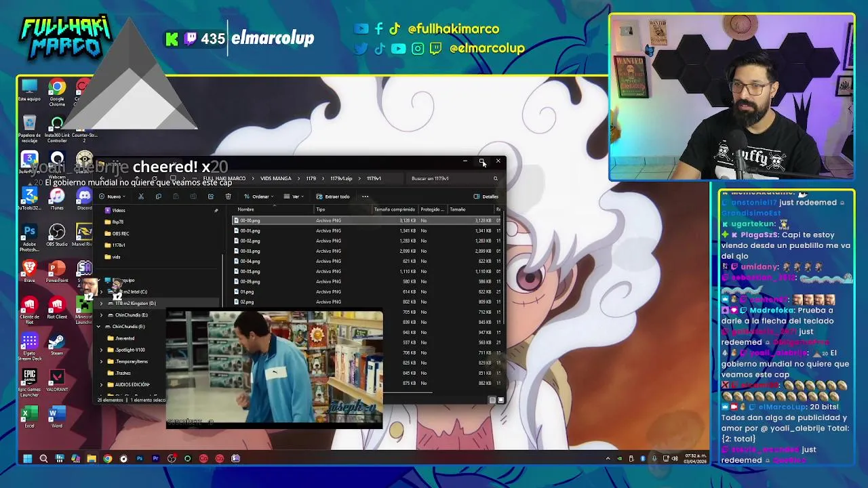Image resolution: width=868 pixels, height=488 pixels.
Task: Open Premiere Pro from taskbar
Action: coord(155,459)
